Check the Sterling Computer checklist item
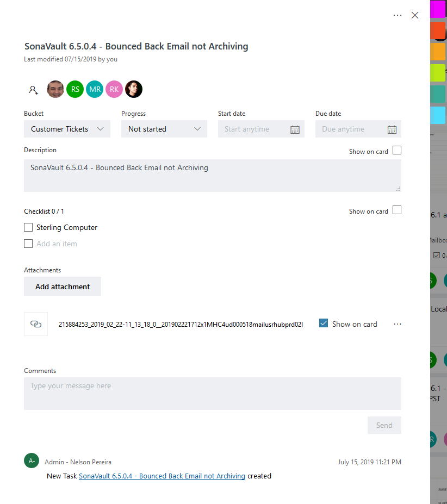The height and width of the screenshot is (504, 447). coord(28,227)
